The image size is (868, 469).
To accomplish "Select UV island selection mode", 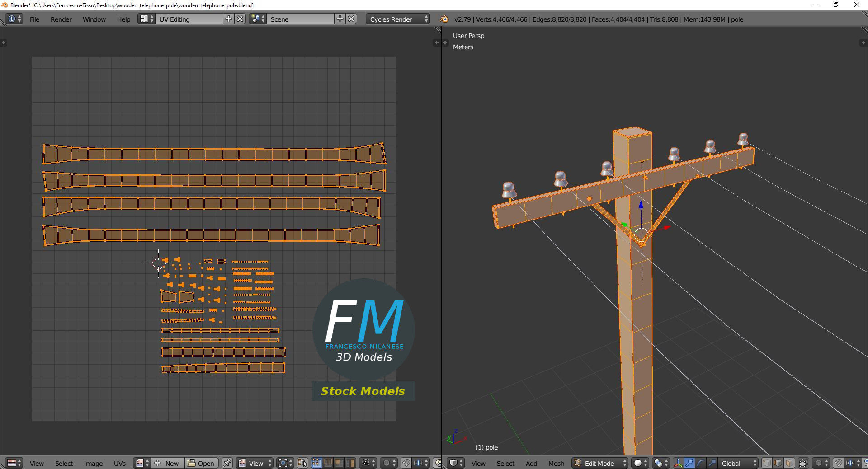I will click(x=350, y=463).
